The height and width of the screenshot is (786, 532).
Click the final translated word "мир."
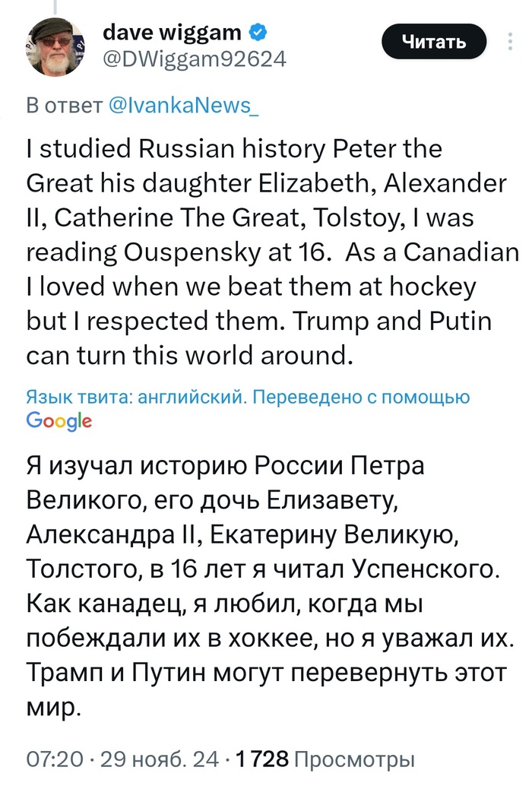click(53, 709)
